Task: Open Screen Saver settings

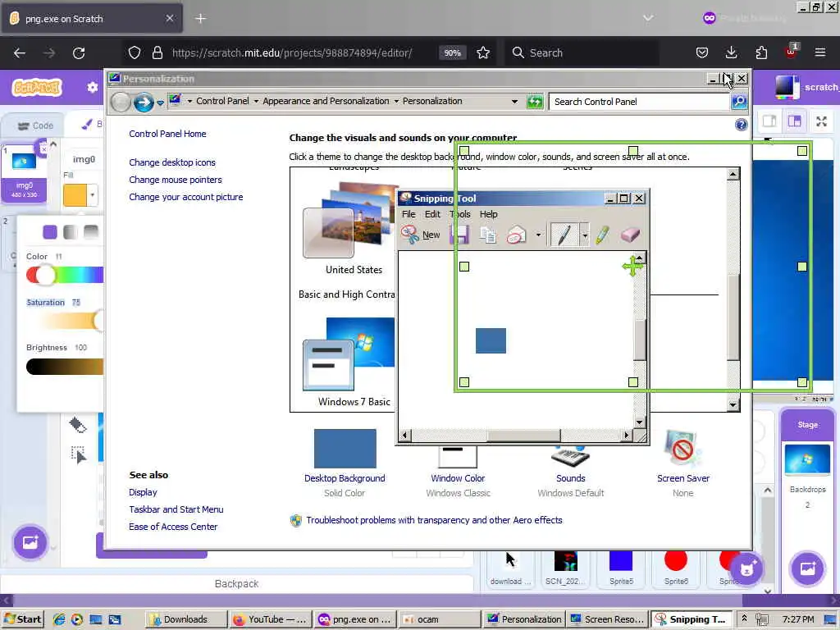Action: [x=683, y=463]
